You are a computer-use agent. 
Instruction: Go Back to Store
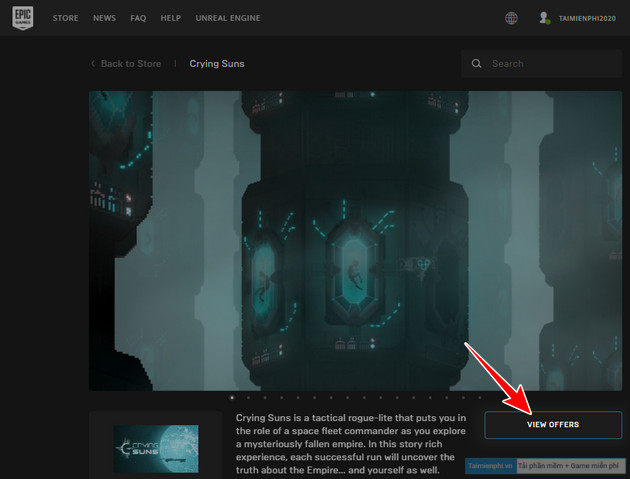click(x=131, y=63)
